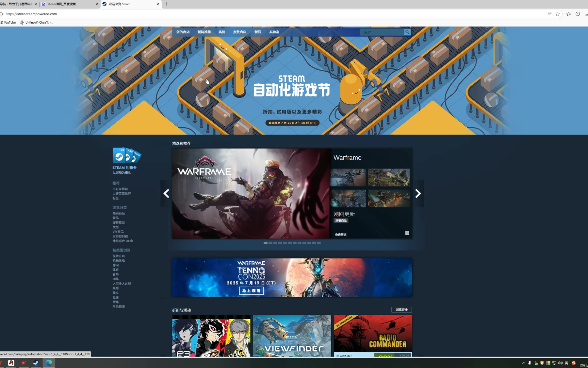Click the magnifier search icon in store nav
The height and width of the screenshot is (368, 588).
[x=407, y=32]
